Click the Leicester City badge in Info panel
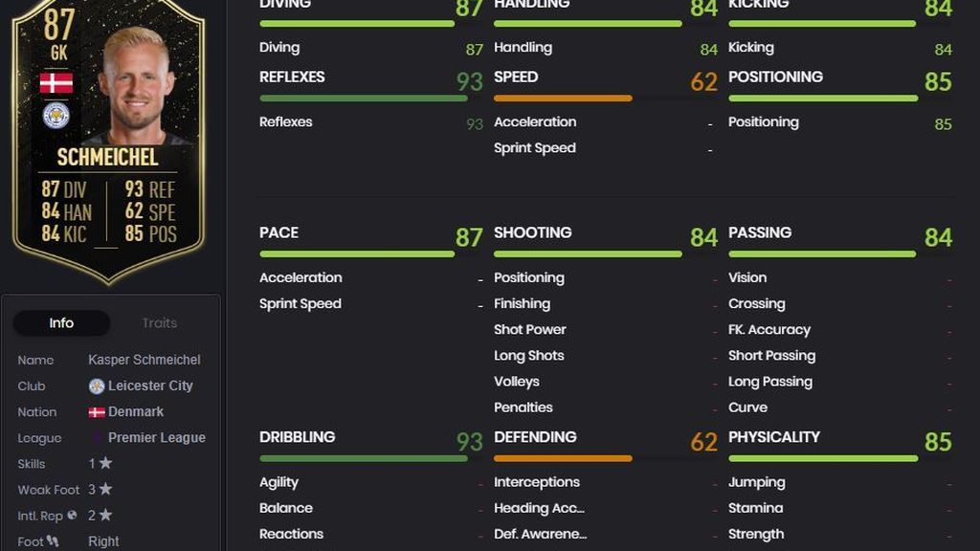 [97, 386]
